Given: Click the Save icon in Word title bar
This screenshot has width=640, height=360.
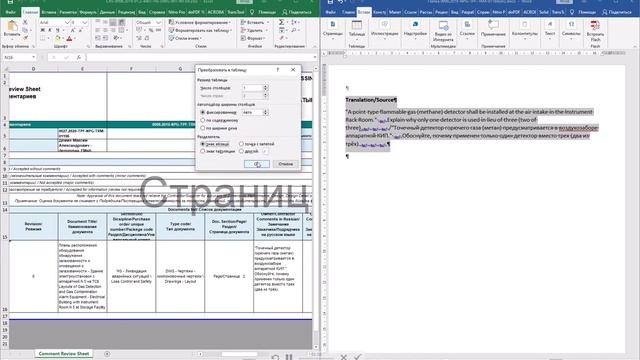Looking at the screenshot, I should tap(330, 2).
